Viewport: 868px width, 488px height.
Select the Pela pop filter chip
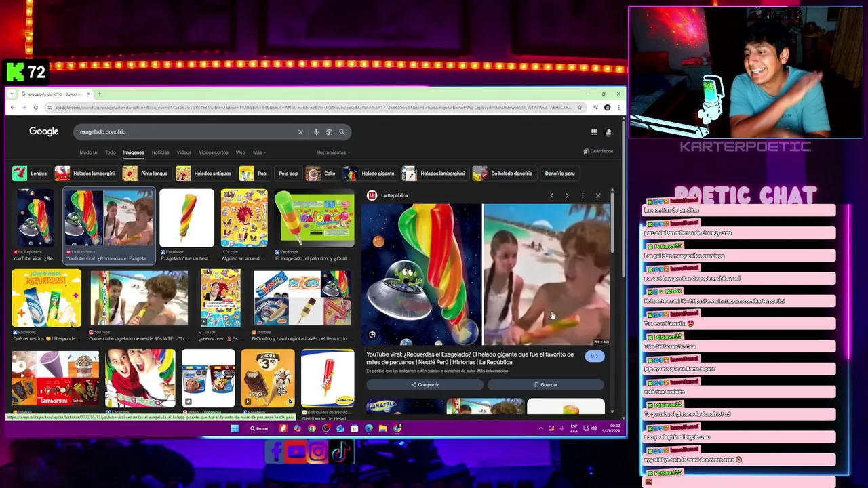tap(287, 174)
